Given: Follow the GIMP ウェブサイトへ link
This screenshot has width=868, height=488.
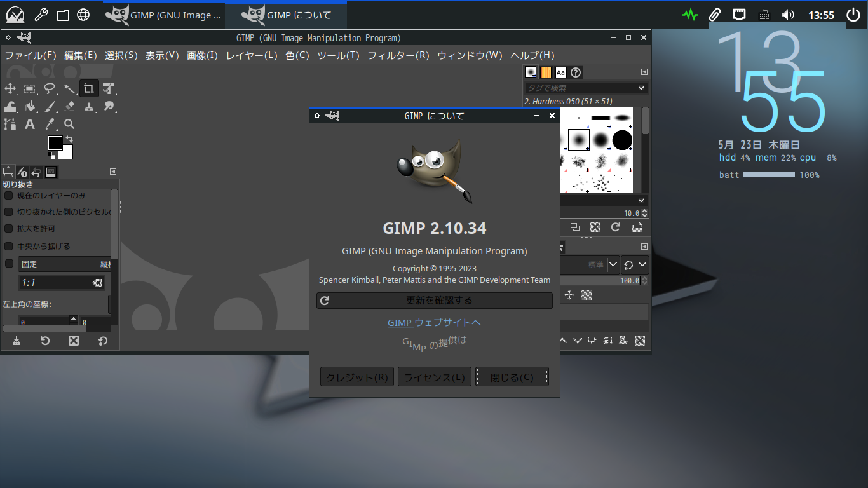Looking at the screenshot, I should [434, 323].
